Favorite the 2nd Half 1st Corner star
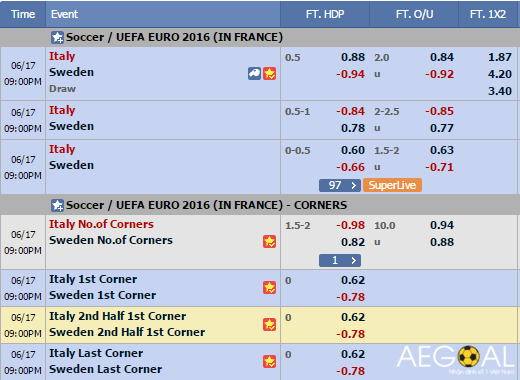The width and height of the screenshot is (520, 380). pos(269,324)
